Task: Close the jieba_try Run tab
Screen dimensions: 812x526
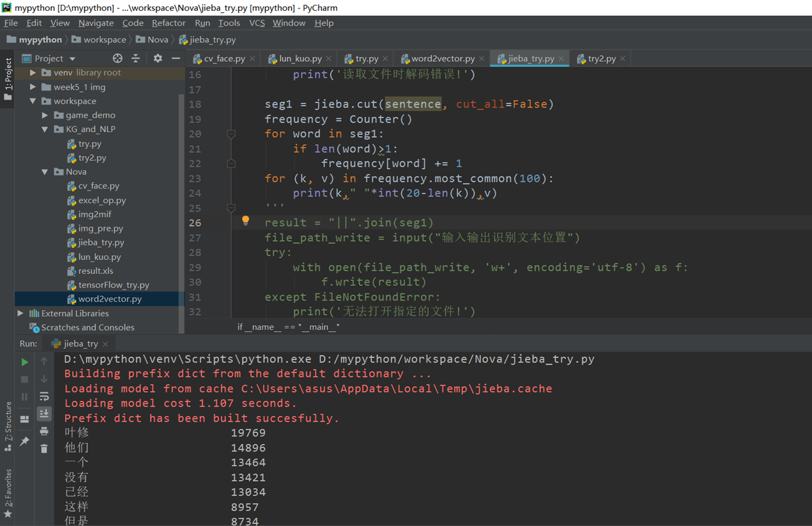Action: point(105,343)
